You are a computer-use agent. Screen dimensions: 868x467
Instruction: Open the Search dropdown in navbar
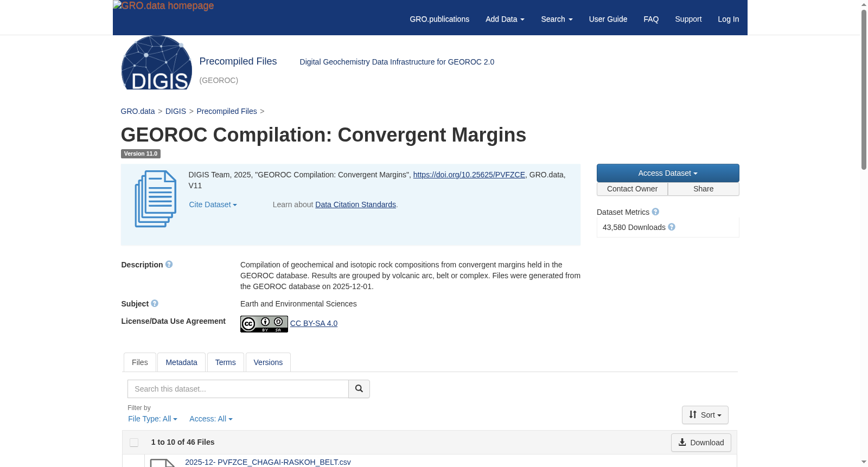[x=557, y=19]
